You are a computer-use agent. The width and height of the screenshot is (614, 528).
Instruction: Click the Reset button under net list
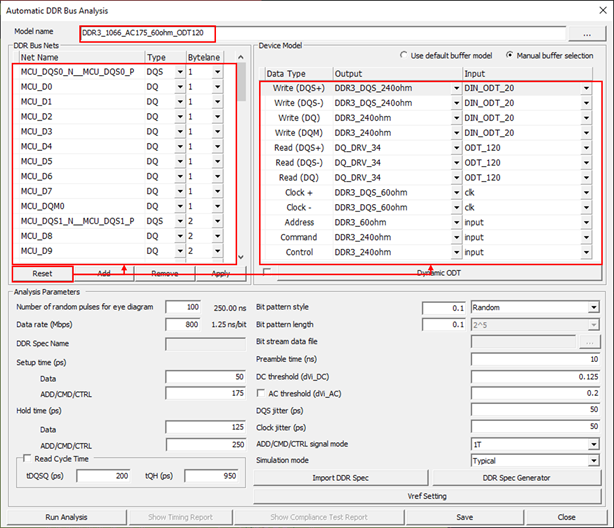click(x=42, y=272)
